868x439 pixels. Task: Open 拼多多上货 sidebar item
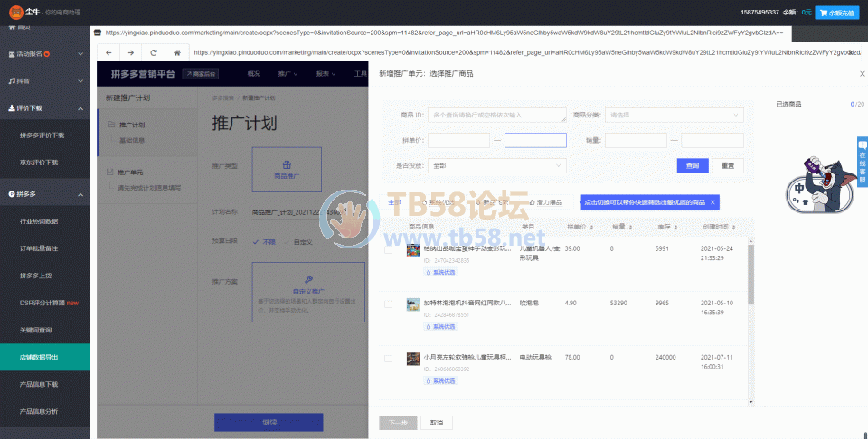35,276
